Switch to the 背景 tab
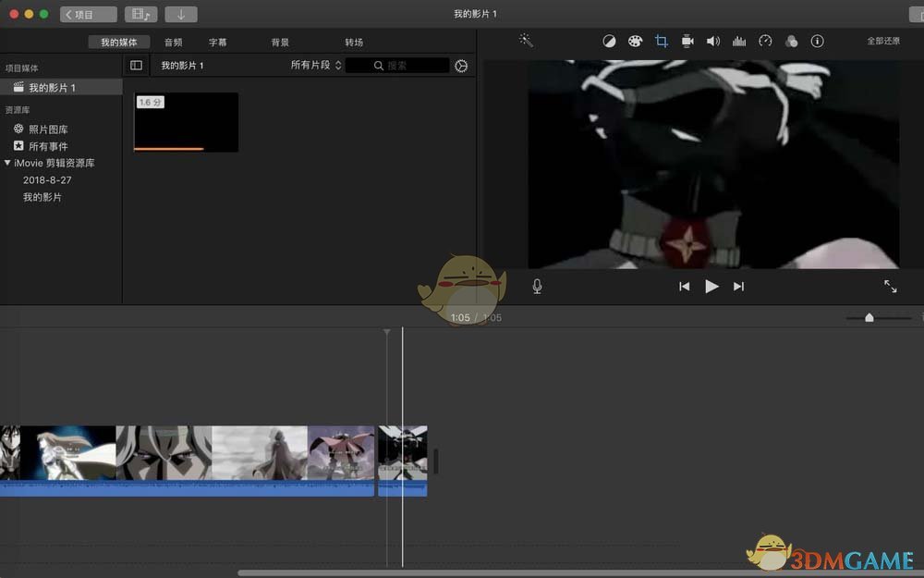 (280, 42)
